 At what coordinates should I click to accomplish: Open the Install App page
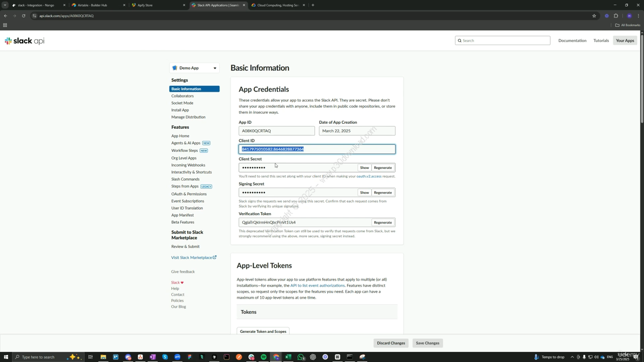(180, 110)
